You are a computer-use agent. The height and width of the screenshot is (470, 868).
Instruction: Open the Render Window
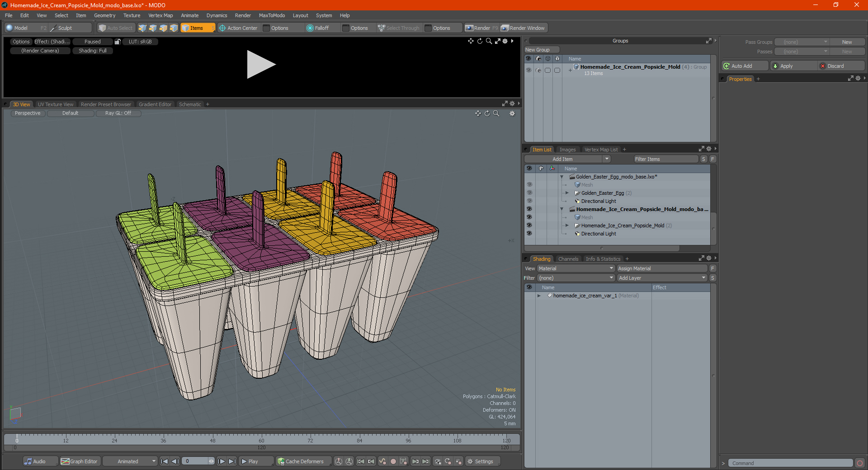tap(523, 28)
